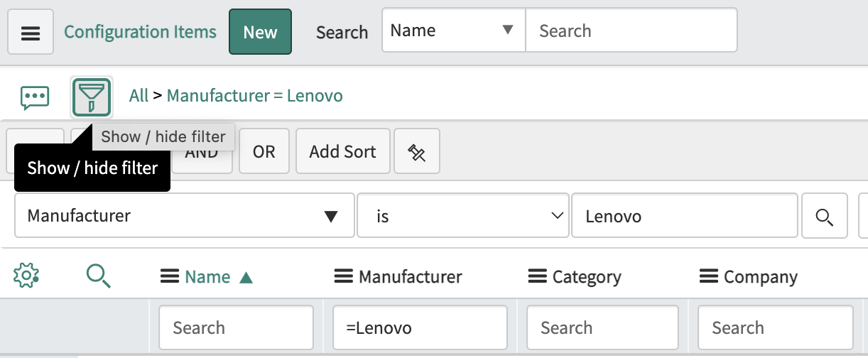
Task: Select Manufacturer = Lenovo breadcrumb
Action: tap(255, 95)
